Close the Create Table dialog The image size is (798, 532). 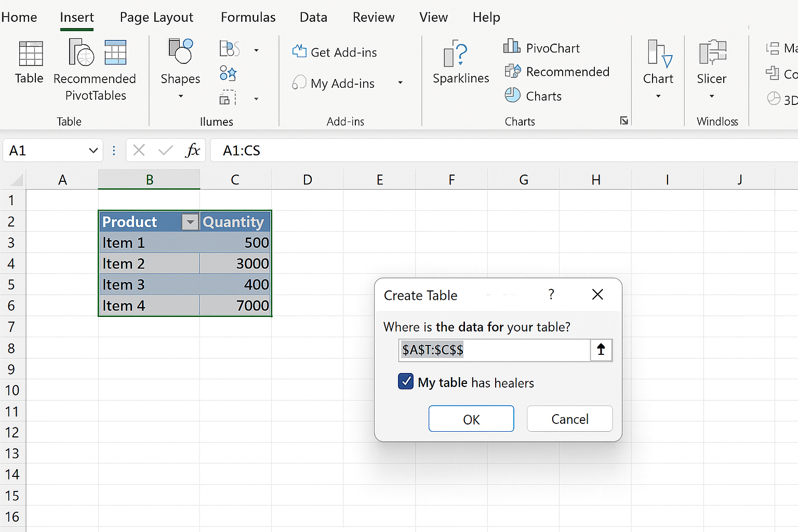coord(597,295)
